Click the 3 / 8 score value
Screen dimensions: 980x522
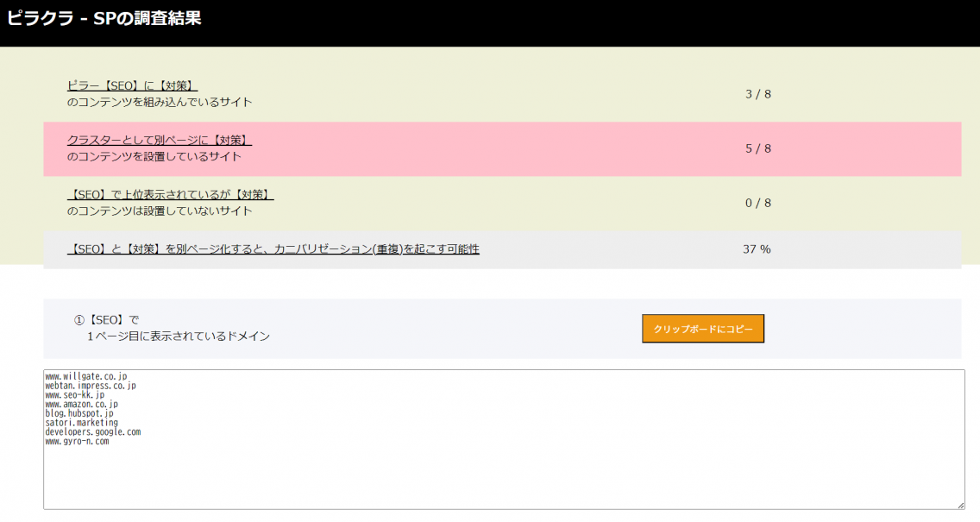coord(757,94)
